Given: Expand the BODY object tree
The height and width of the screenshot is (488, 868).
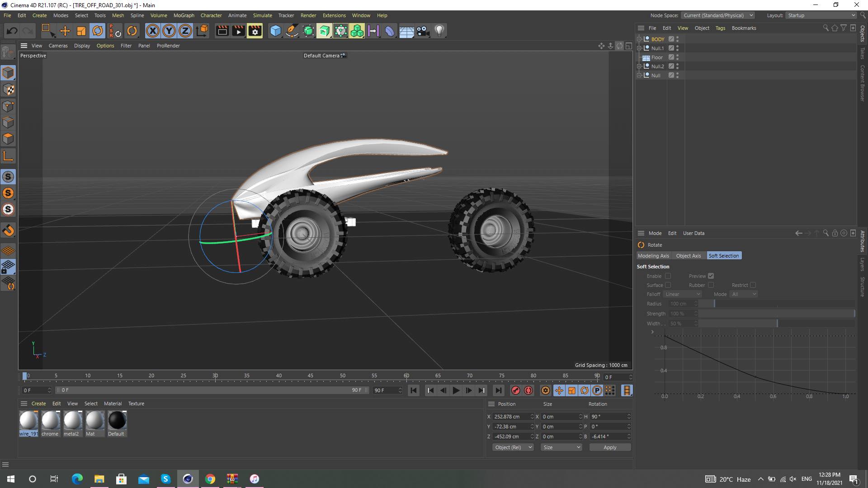Looking at the screenshot, I should point(639,39).
